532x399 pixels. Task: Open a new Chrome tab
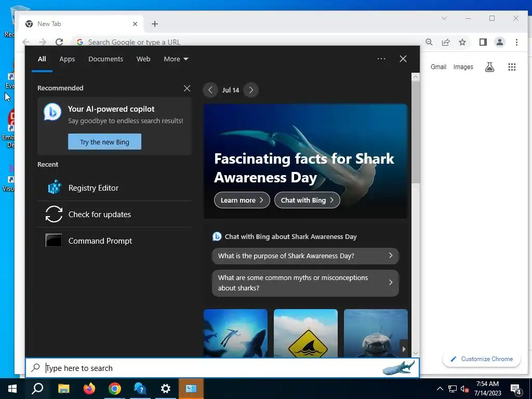coord(155,24)
